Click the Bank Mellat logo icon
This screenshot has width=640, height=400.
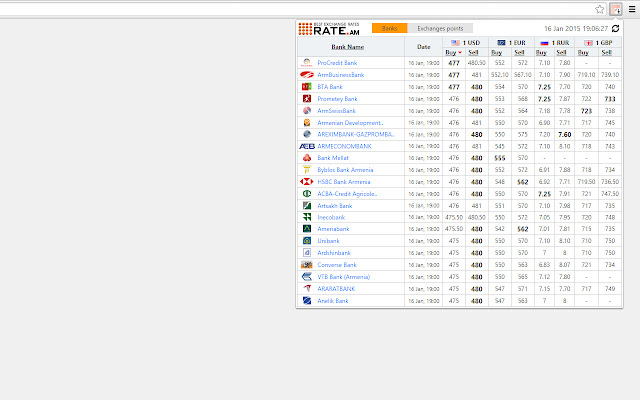[x=307, y=158]
